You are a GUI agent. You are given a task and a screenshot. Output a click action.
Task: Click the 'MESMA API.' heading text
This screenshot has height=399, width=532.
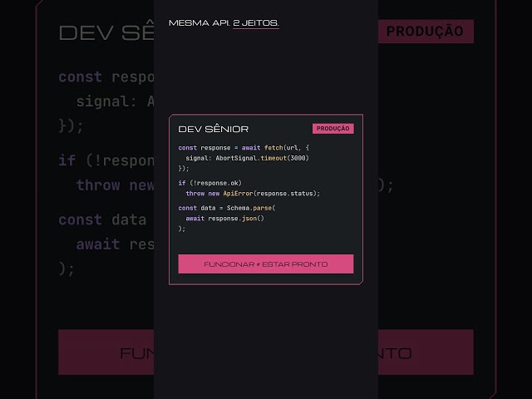pos(199,23)
